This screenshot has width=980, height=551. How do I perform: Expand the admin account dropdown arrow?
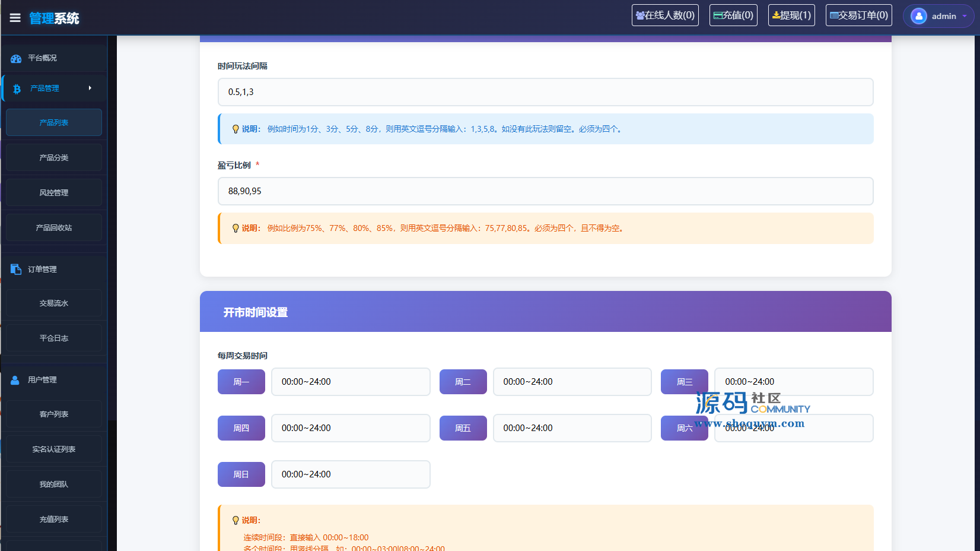[965, 16]
